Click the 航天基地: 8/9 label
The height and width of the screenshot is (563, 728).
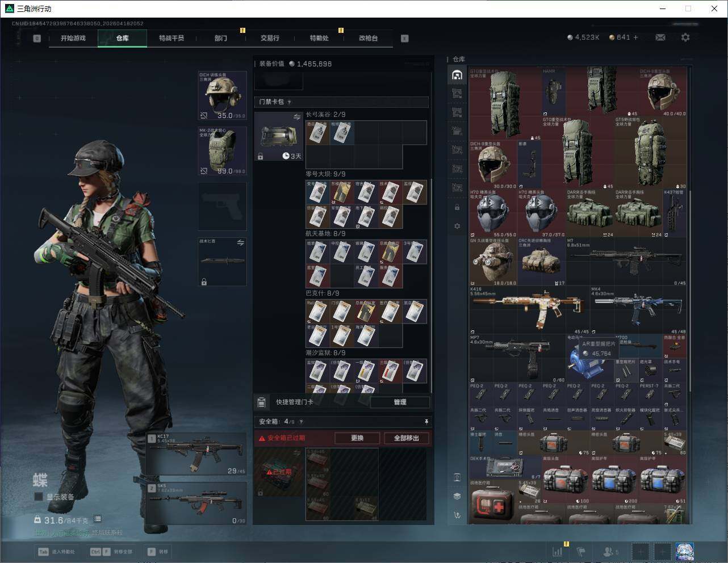(325, 234)
